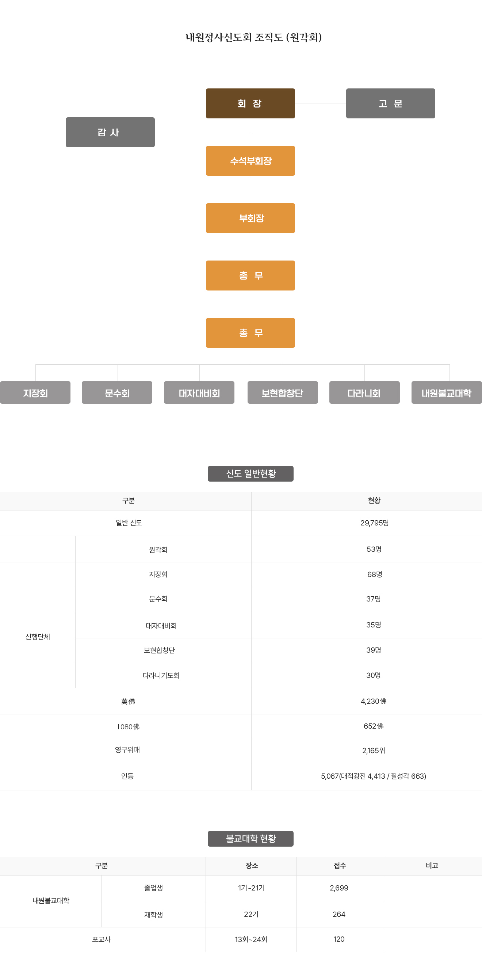Select the 신행단체 category cell
The image size is (482, 980).
click(x=37, y=637)
